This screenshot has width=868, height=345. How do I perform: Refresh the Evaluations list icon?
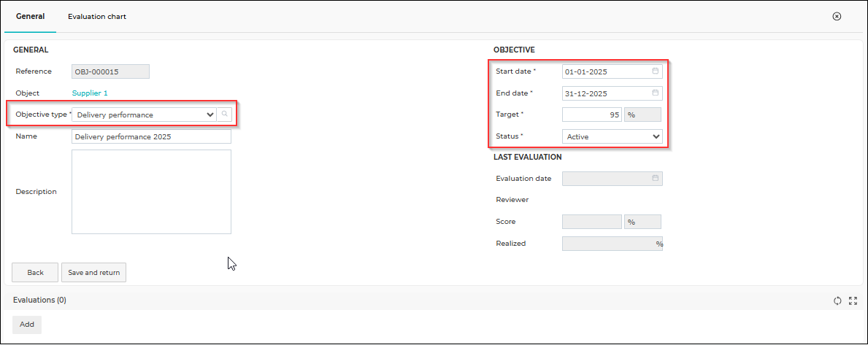pyautogui.click(x=837, y=301)
